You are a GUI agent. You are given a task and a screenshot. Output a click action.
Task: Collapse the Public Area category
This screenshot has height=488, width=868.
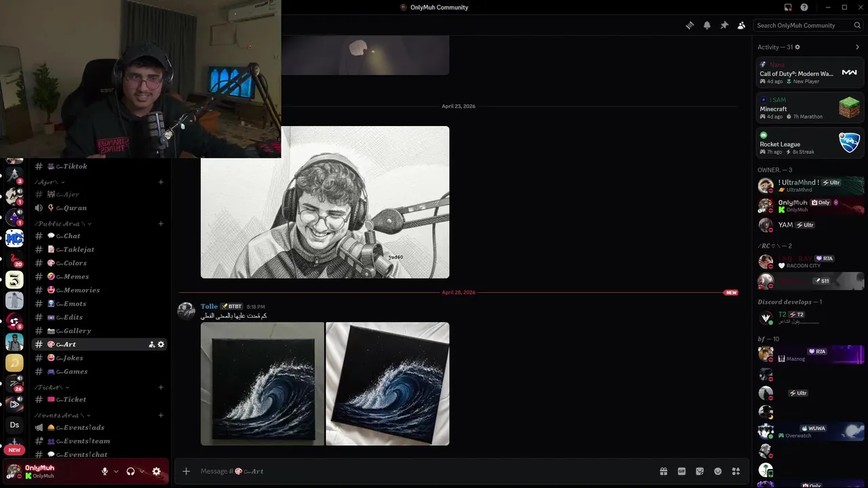click(63, 224)
